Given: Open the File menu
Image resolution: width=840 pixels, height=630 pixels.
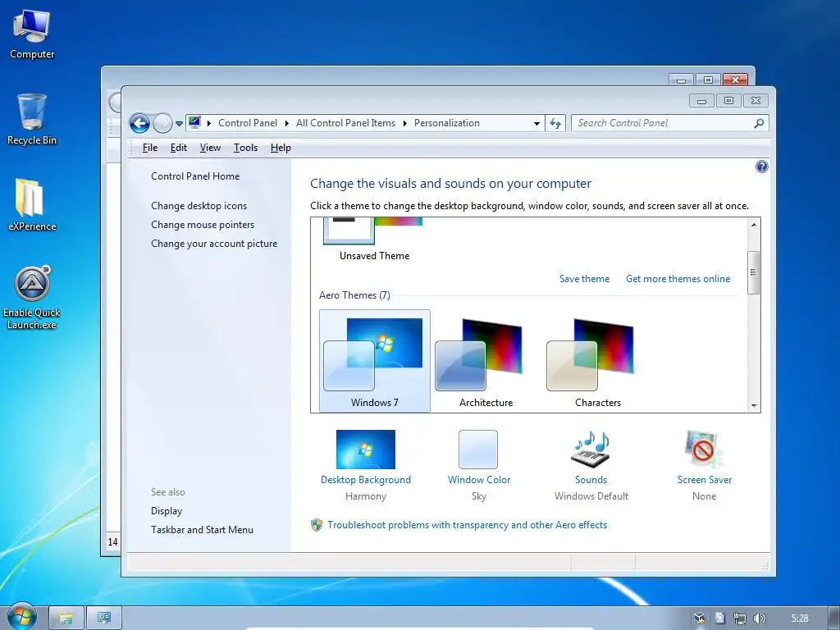Looking at the screenshot, I should [150, 148].
